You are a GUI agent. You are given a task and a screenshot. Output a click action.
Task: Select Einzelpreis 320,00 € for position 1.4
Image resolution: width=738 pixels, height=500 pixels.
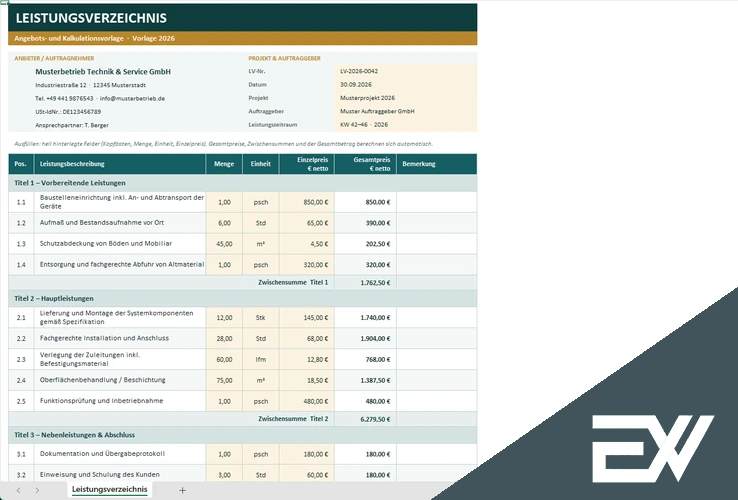(307, 265)
